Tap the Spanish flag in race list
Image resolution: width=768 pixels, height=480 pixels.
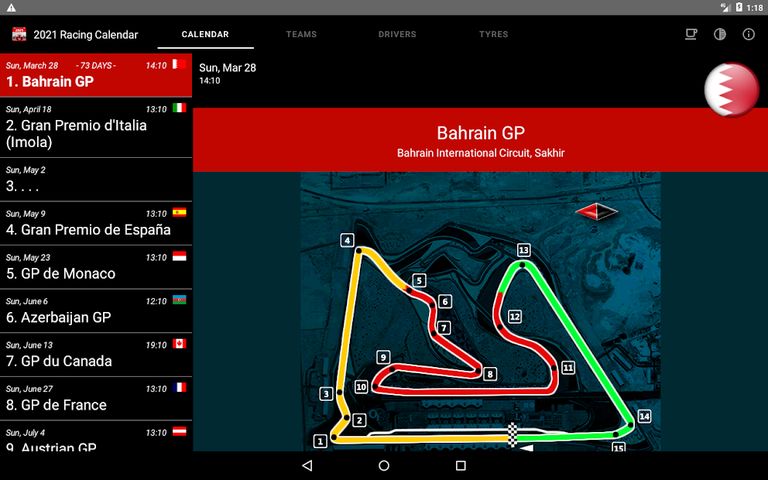(179, 213)
